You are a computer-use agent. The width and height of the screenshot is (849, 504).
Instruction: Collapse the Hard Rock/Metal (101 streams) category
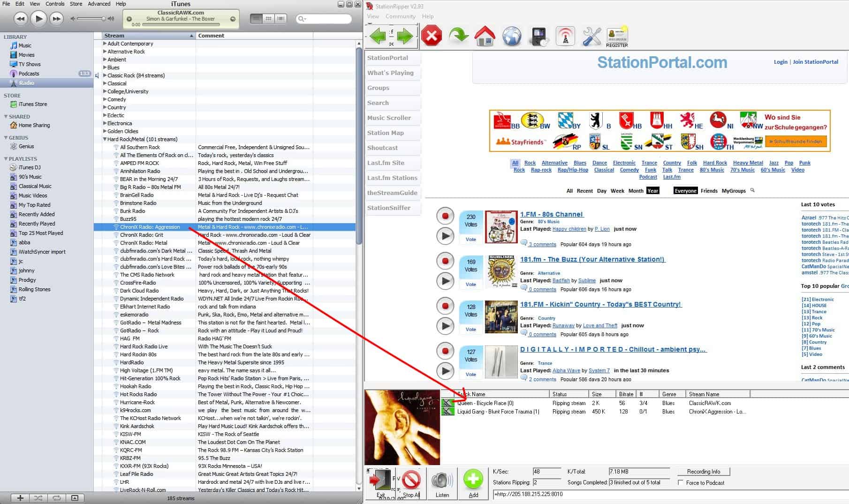pyautogui.click(x=105, y=139)
